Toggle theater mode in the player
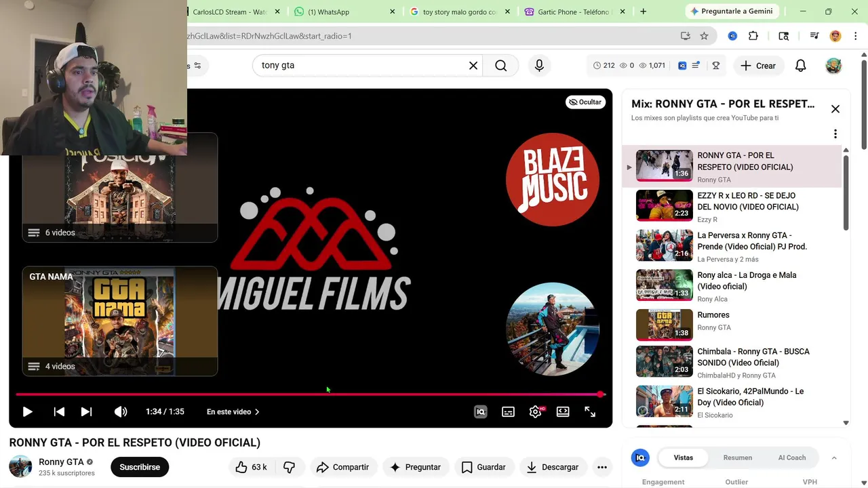This screenshot has height=488, width=868. [563, 411]
